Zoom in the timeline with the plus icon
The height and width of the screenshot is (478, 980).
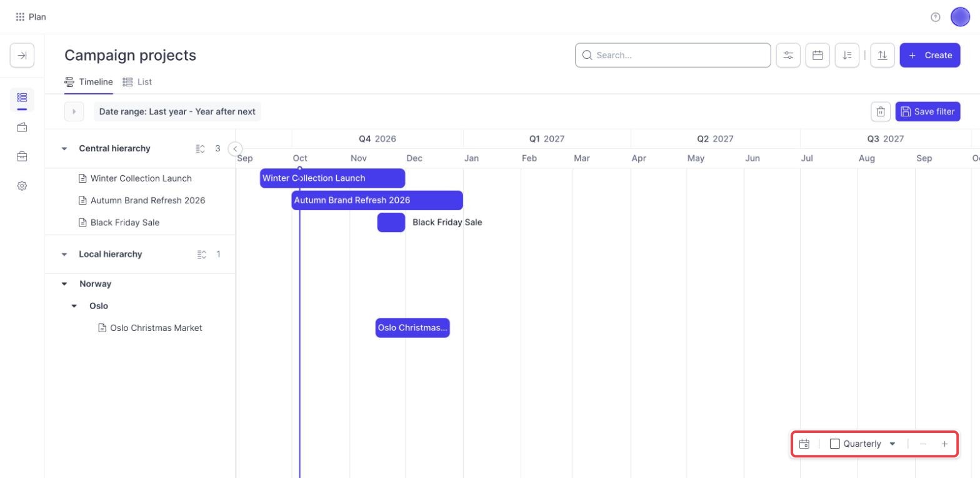tap(944, 444)
